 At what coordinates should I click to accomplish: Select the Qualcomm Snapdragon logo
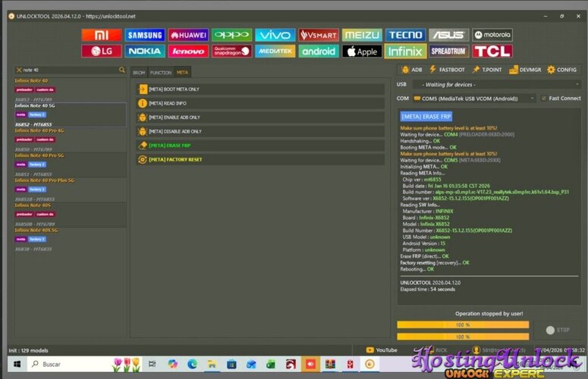tap(231, 52)
